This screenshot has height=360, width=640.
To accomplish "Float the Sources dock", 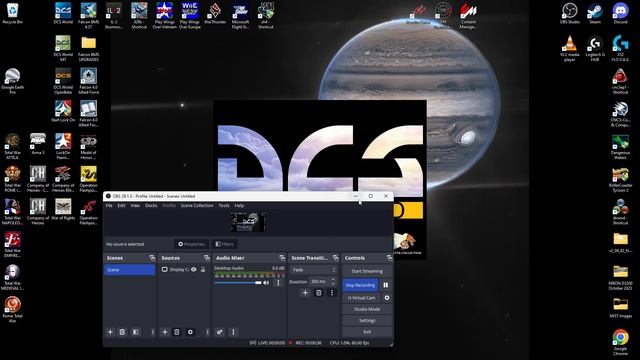I will (x=207, y=258).
